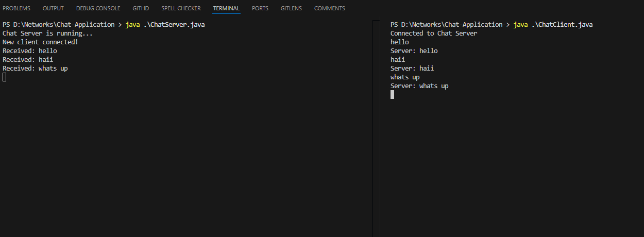Open the PROBLEMS panel tab
The width and height of the screenshot is (644, 237).
(16, 8)
